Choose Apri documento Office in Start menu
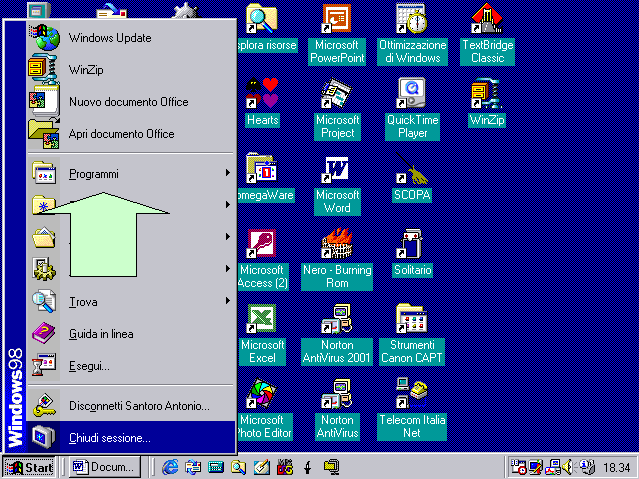Screen dimensions: 639x479 coord(131,134)
